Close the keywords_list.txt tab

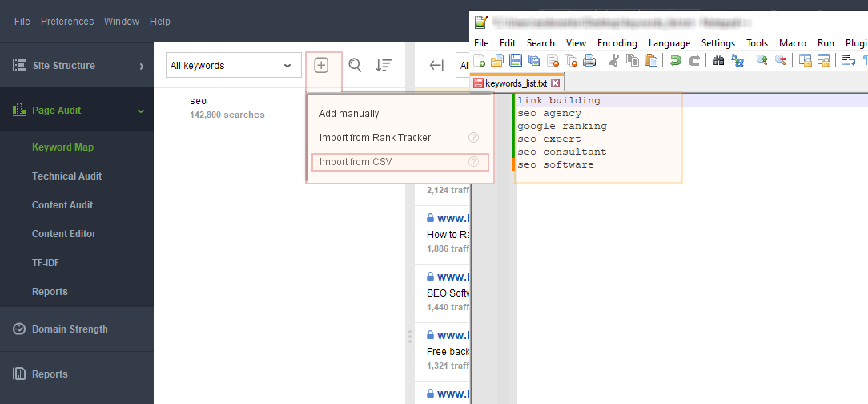(x=555, y=83)
